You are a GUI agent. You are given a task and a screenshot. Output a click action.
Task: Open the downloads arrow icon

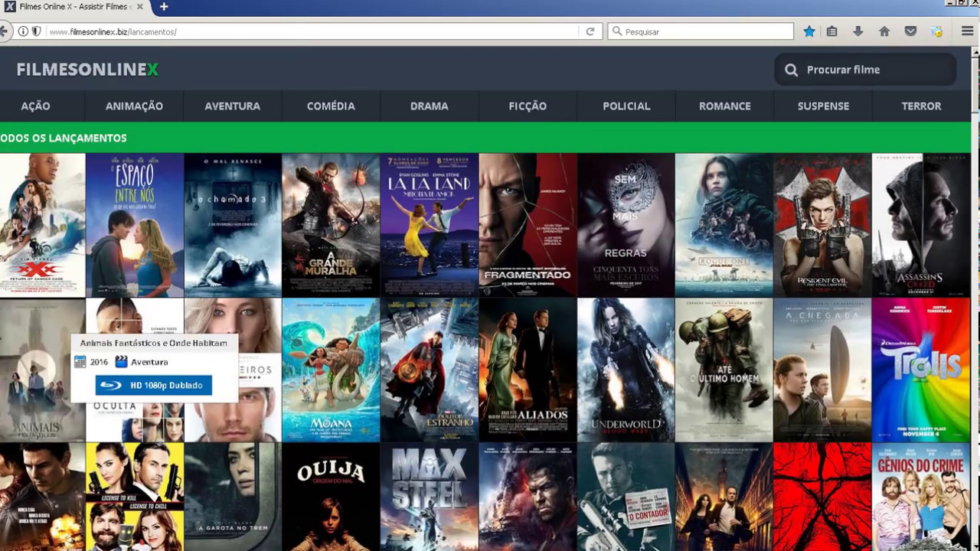pos(858,31)
